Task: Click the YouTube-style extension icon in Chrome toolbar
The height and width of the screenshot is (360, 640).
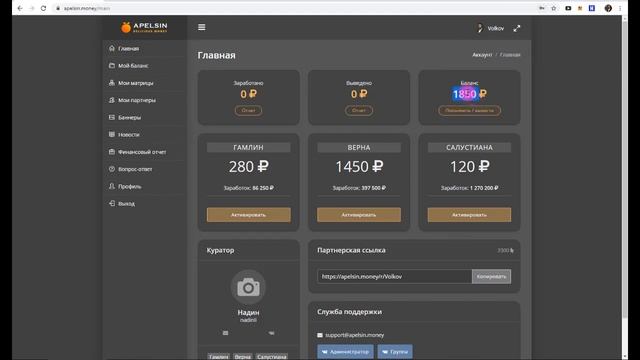Action: click(x=568, y=8)
